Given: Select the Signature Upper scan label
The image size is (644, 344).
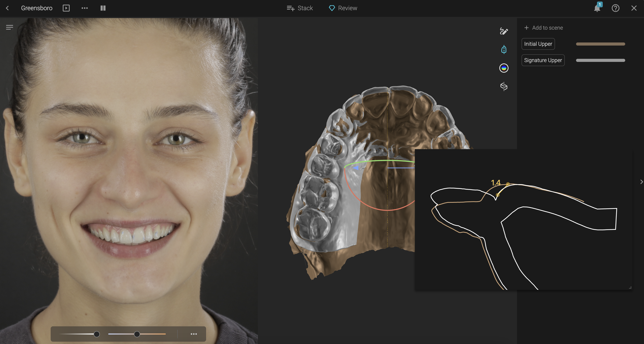Looking at the screenshot, I should pos(543,60).
